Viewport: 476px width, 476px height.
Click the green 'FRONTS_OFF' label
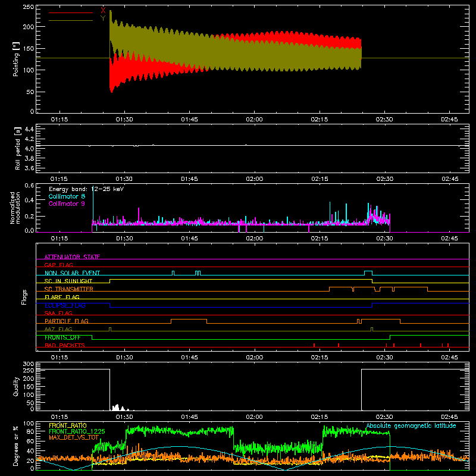tap(62, 337)
